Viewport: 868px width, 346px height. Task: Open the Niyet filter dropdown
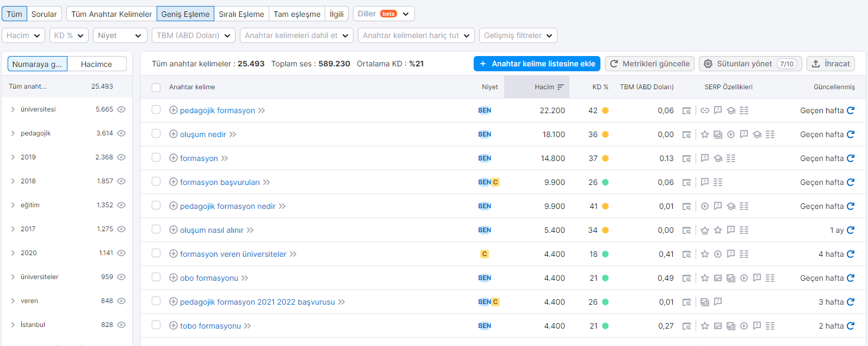pyautogui.click(x=120, y=35)
